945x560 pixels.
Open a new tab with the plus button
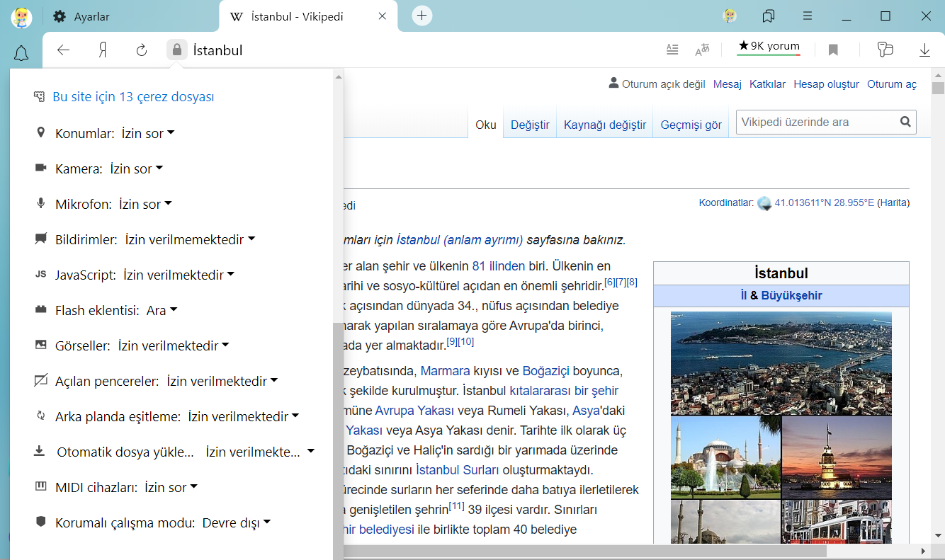point(422,15)
